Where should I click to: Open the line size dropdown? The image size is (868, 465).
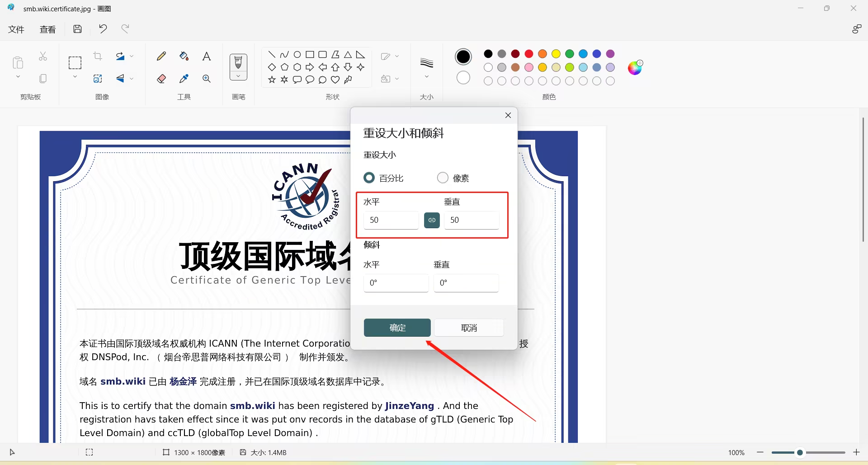[x=427, y=76]
